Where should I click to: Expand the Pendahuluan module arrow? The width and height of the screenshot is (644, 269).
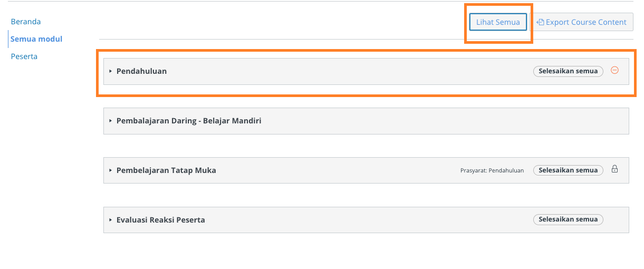pyautogui.click(x=111, y=71)
